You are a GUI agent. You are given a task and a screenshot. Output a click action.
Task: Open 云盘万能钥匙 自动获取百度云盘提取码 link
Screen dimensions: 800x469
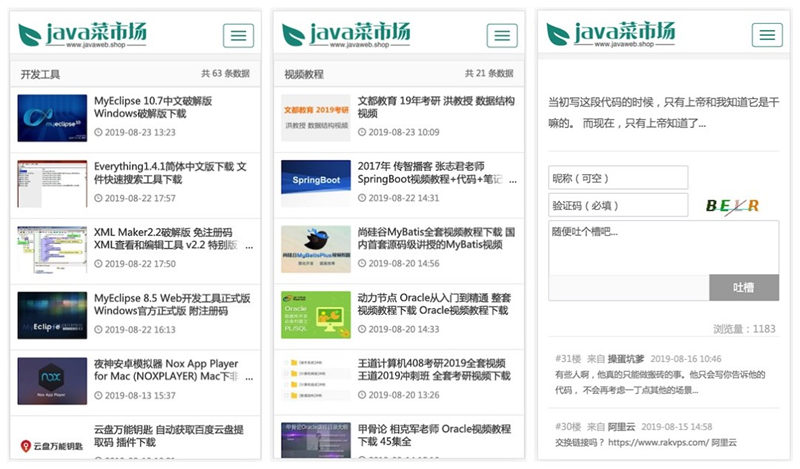(x=169, y=436)
